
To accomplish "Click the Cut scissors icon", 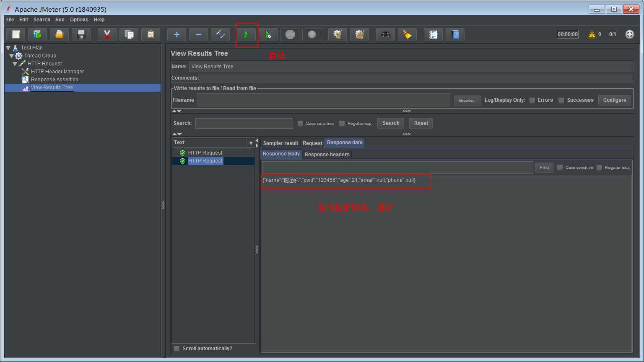I will click(x=107, y=34).
